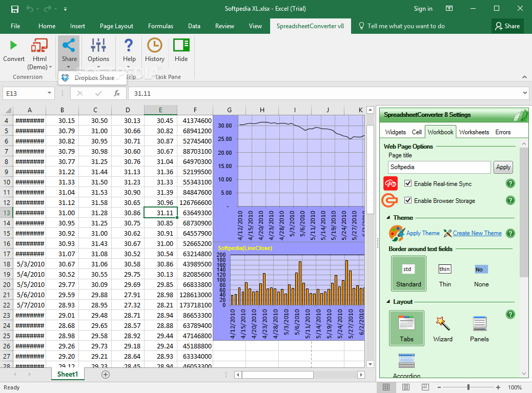The image size is (532, 393).
Task: Click the Create New Theme link
Action: (477, 233)
